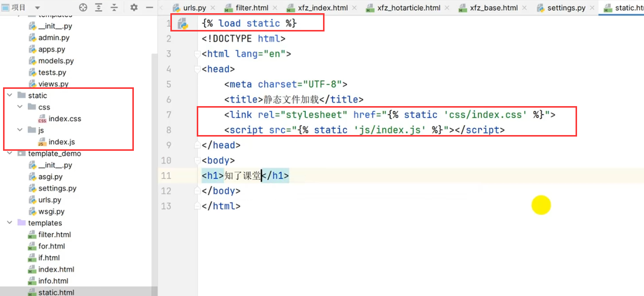Switch to the xfz_index.html tab
Viewport: 644px width, 296px height.
click(x=323, y=8)
